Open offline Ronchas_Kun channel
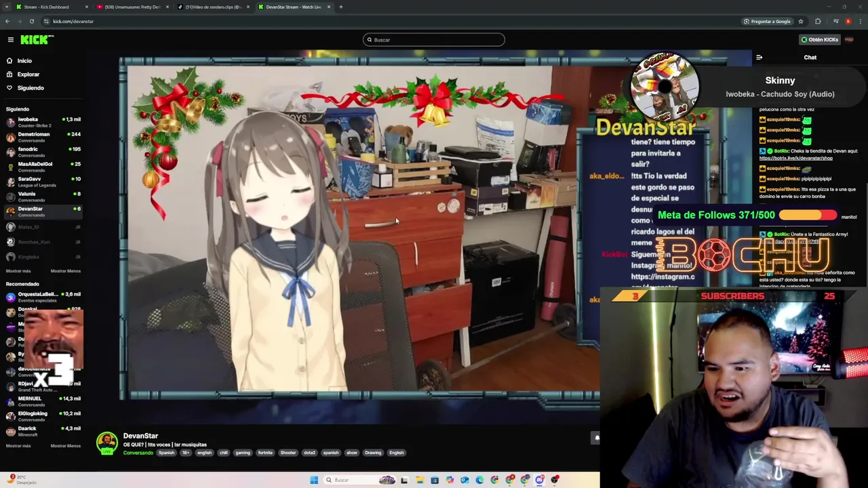 [43, 242]
